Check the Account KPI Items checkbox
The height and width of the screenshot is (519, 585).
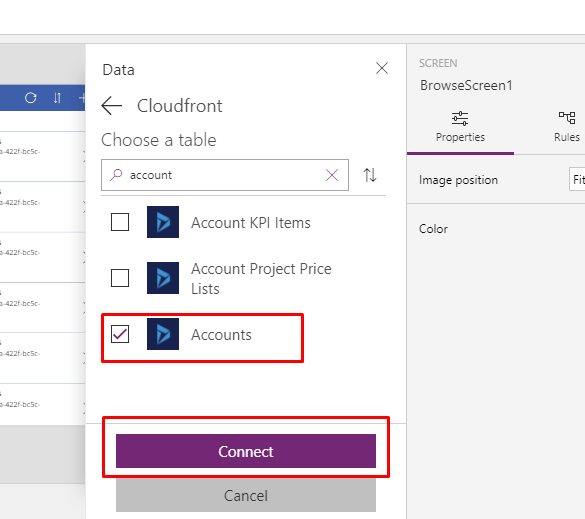click(120, 222)
